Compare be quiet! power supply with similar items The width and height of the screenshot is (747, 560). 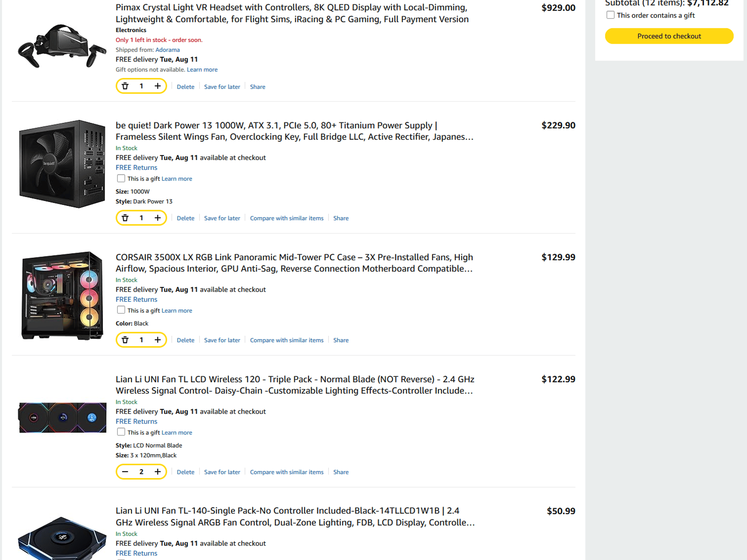click(x=287, y=218)
